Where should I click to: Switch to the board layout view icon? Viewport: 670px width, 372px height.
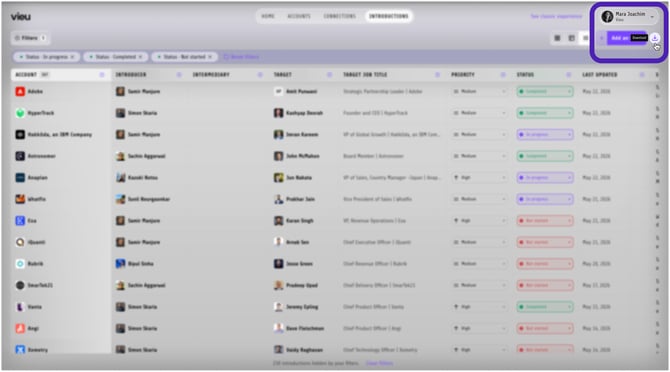tap(571, 38)
